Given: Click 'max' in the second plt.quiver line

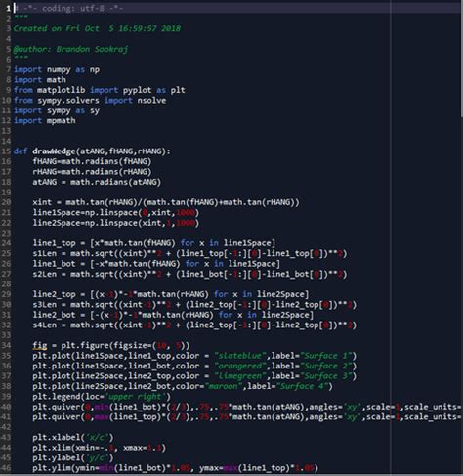Looking at the screenshot, I should coord(102,417).
